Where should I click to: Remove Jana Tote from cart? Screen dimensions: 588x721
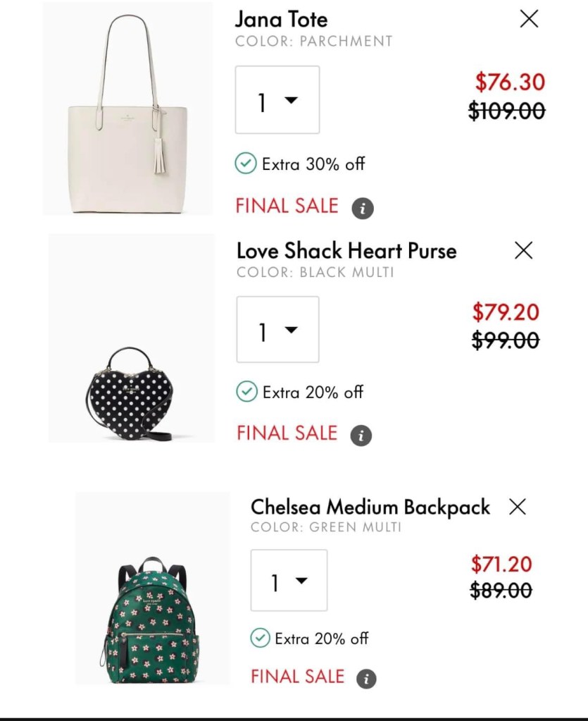(x=529, y=19)
